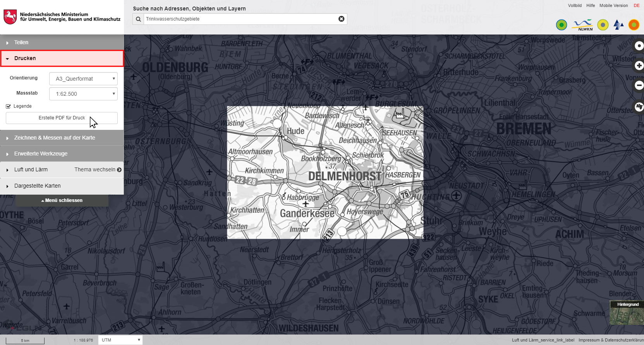Click the ministry name header text
644x345 pixels.
[x=70, y=17]
